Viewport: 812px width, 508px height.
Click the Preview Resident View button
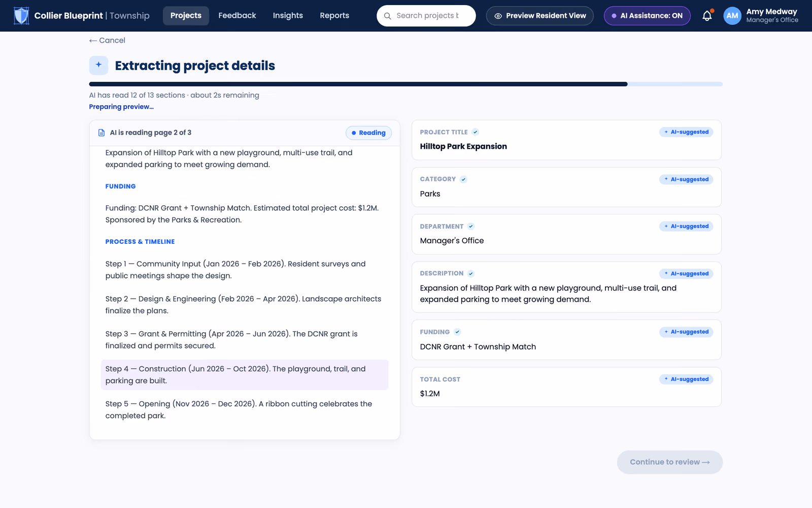(x=540, y=16)
